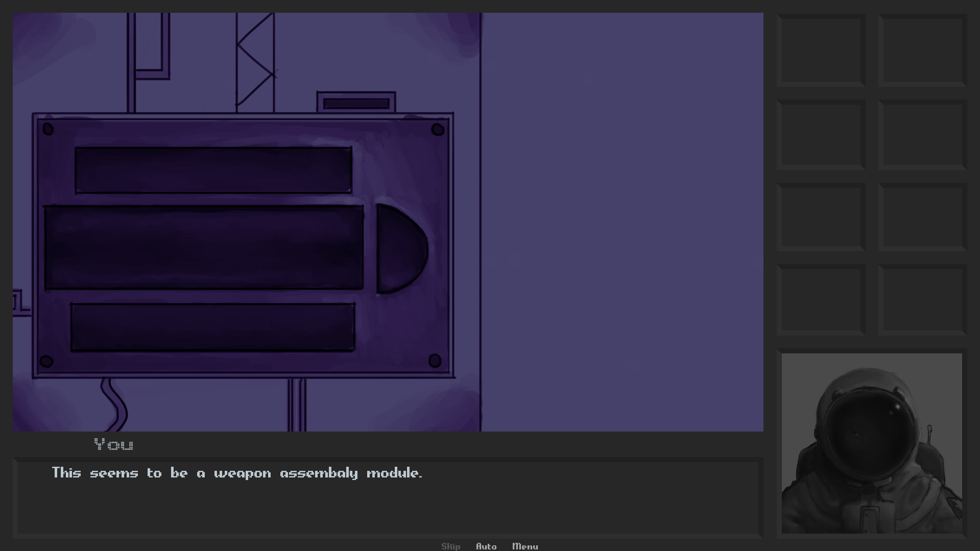Click the astronaut portrait
Image resolution: width=980 pixels, height=551 pixels.
point(872,443)
